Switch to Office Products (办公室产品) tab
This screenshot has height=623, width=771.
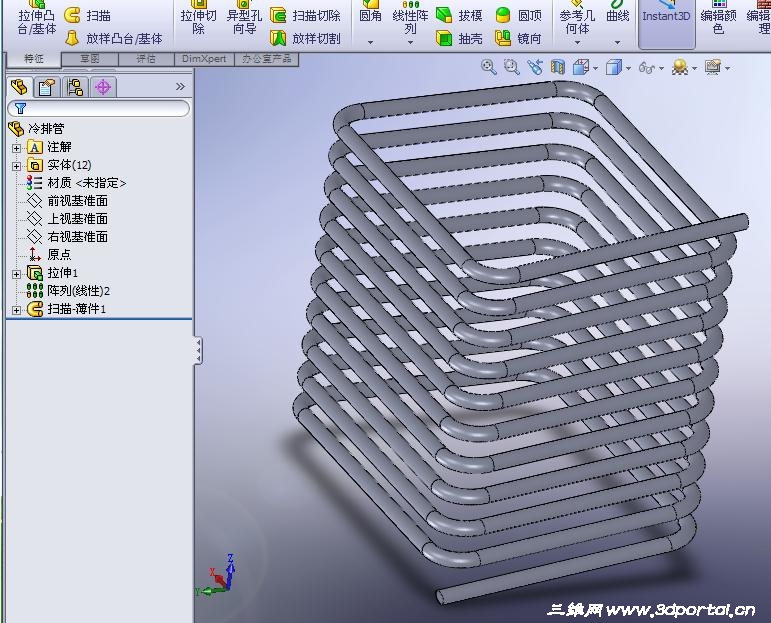coord(267,59)
